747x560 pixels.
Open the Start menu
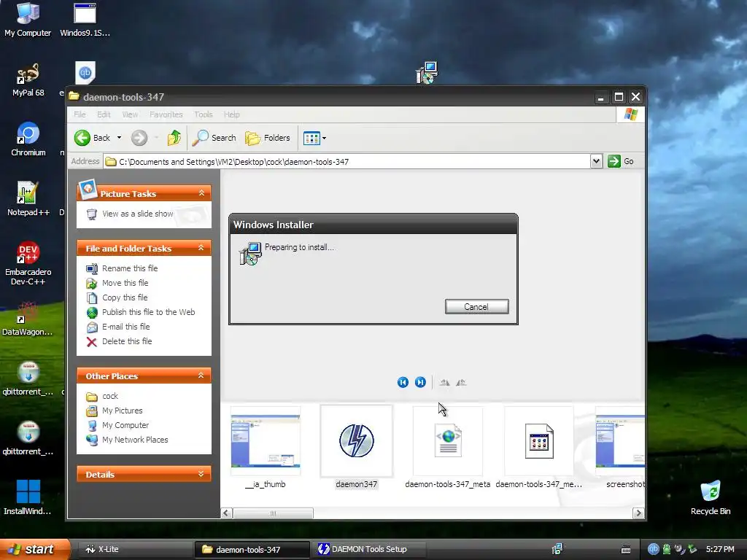[34, 549]
